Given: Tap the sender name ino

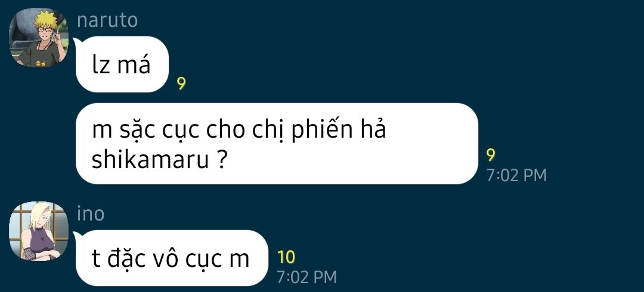Looking at the screenshot, I should click(91, 214).
